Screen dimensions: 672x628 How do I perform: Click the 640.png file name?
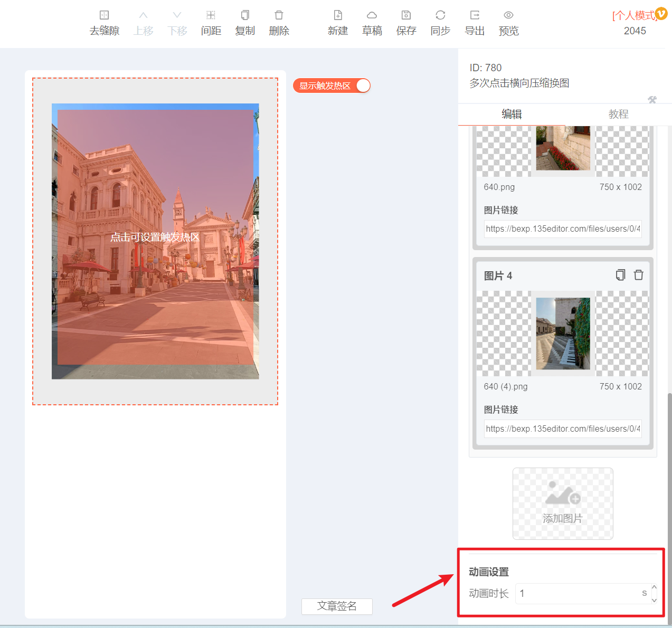499,187
